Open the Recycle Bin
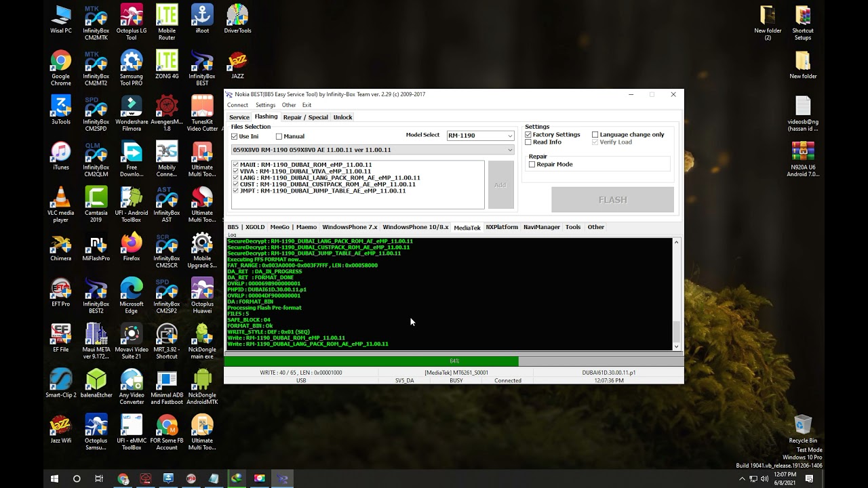The image size is (868, 488). (x=803, y=428)
